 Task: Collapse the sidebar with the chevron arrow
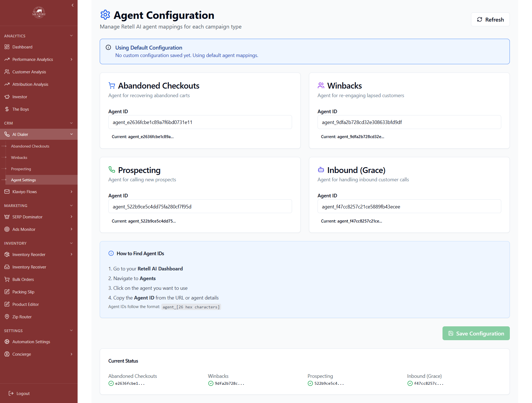73,5
